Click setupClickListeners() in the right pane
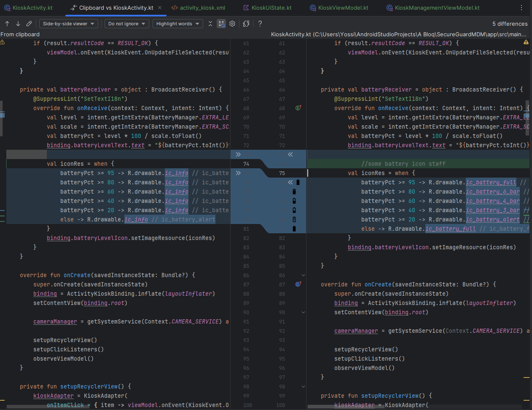The width and height of the screenshot is (532, 410). [370, 359]
